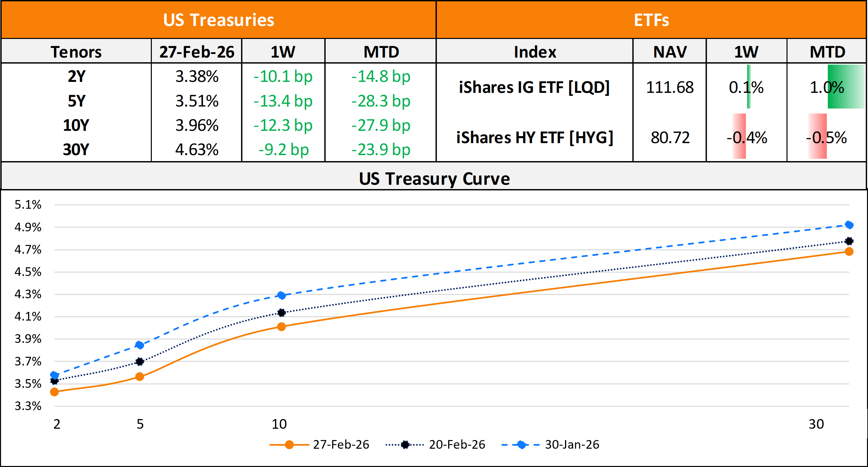
Task: Click the black 20-Feb-26 legend marker
Action: [405, 445]
